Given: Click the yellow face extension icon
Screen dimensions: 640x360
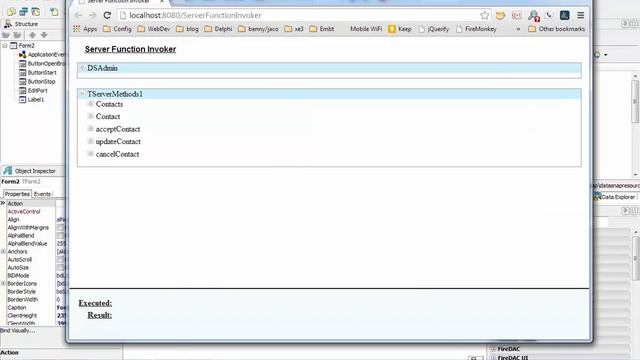Looking at the screenshot, I should coord(500,16).
